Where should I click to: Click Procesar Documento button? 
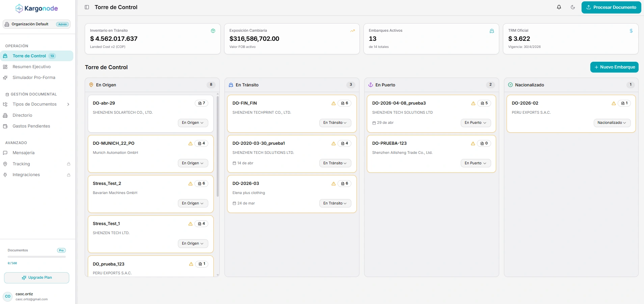(611, 7)
